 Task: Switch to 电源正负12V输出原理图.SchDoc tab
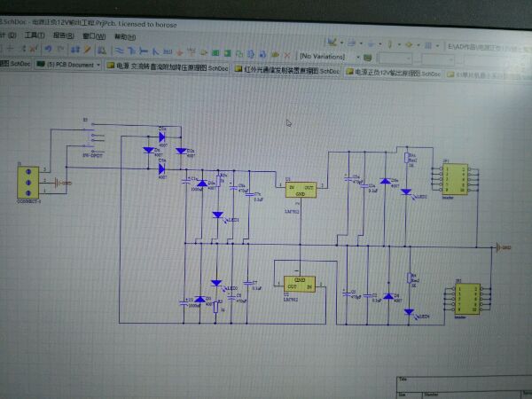(394, 73)
